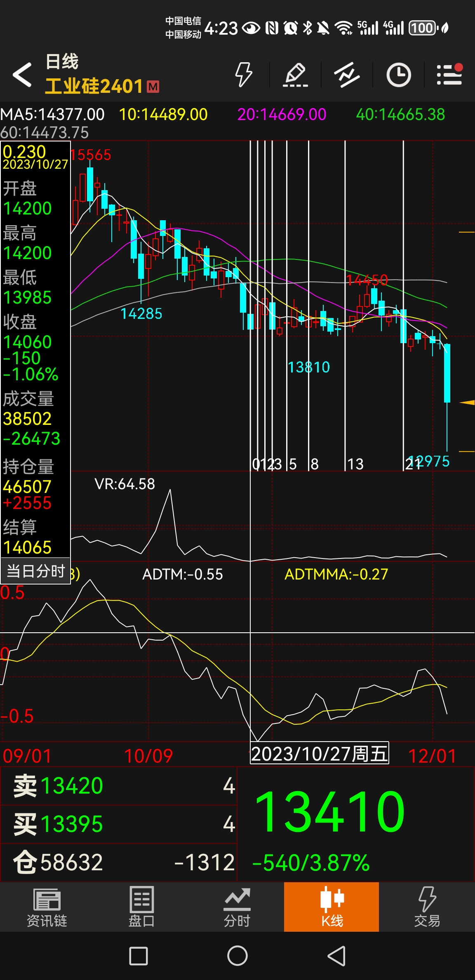
Task: Tap the Wi-Fi status icon
Action: point(343,28)
